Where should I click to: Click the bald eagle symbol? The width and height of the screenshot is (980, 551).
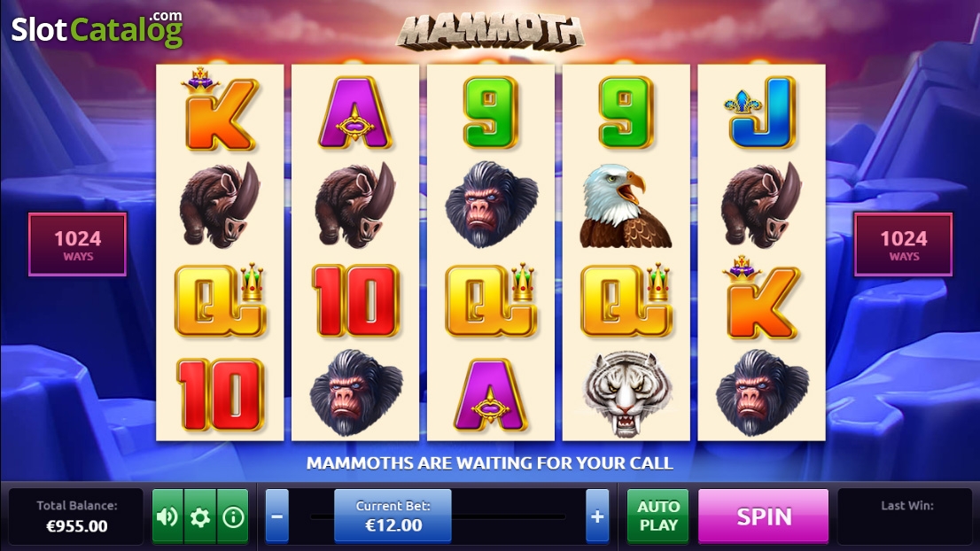coord(625,206)
